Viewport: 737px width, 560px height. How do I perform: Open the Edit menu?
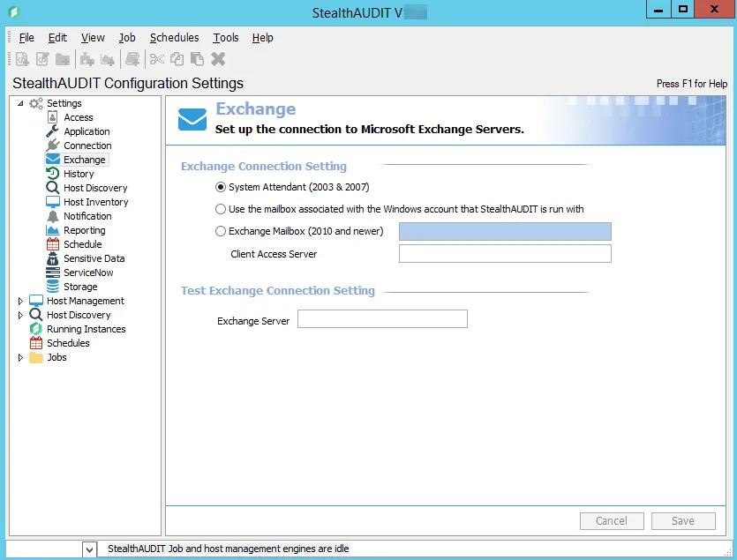[57, 38]
